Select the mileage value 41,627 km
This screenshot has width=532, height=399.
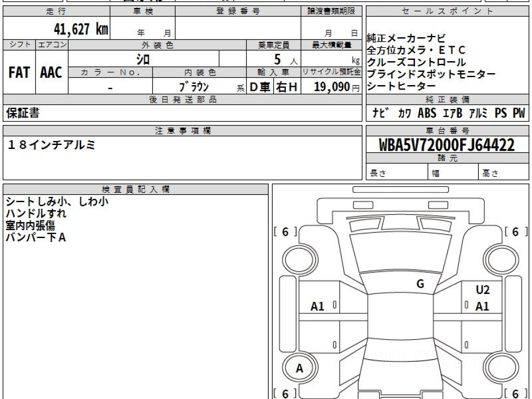(81, 29)
